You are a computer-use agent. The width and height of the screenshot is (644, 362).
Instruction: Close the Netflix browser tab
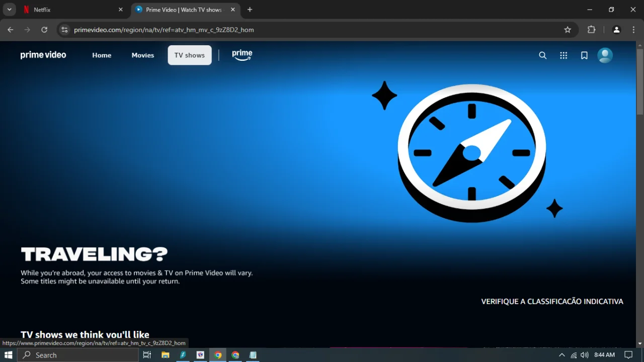pyautogui.click(x=120, y=10)
